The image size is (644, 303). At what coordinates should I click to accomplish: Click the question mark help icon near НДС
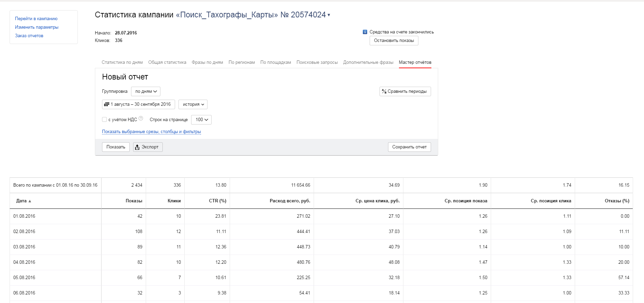(141, 119)
